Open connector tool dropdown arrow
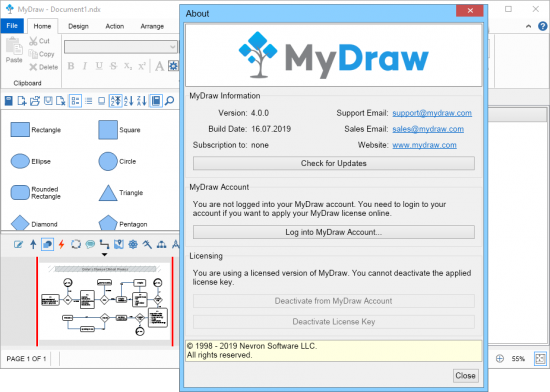 (x=105, y=255)
